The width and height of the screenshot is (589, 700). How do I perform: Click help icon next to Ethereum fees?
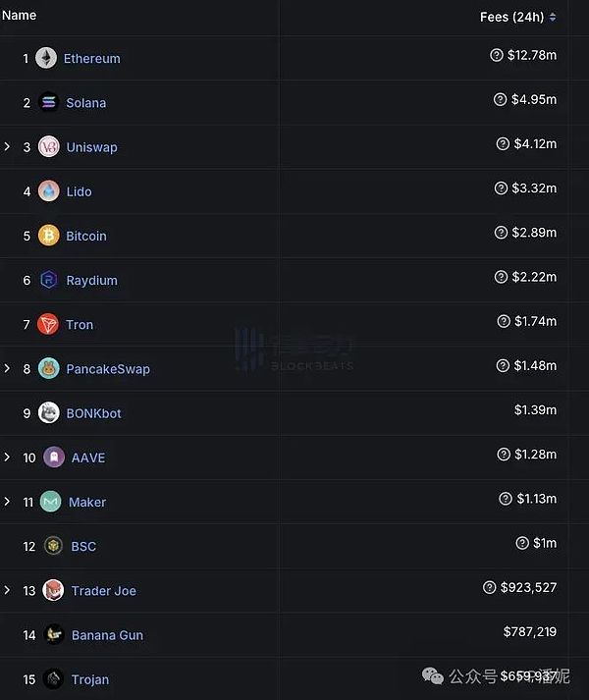(x=497, y=55)
